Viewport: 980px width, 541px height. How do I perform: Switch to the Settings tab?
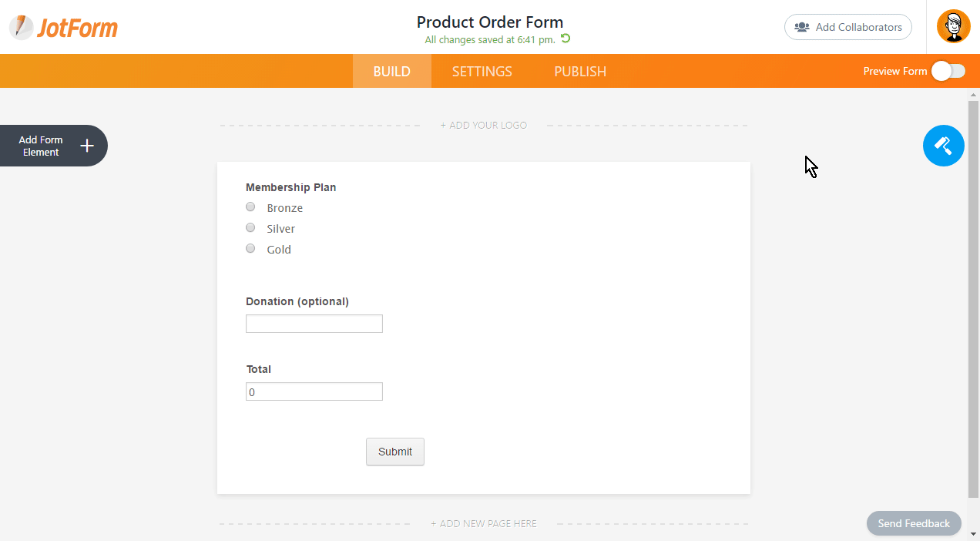[482, 71]
